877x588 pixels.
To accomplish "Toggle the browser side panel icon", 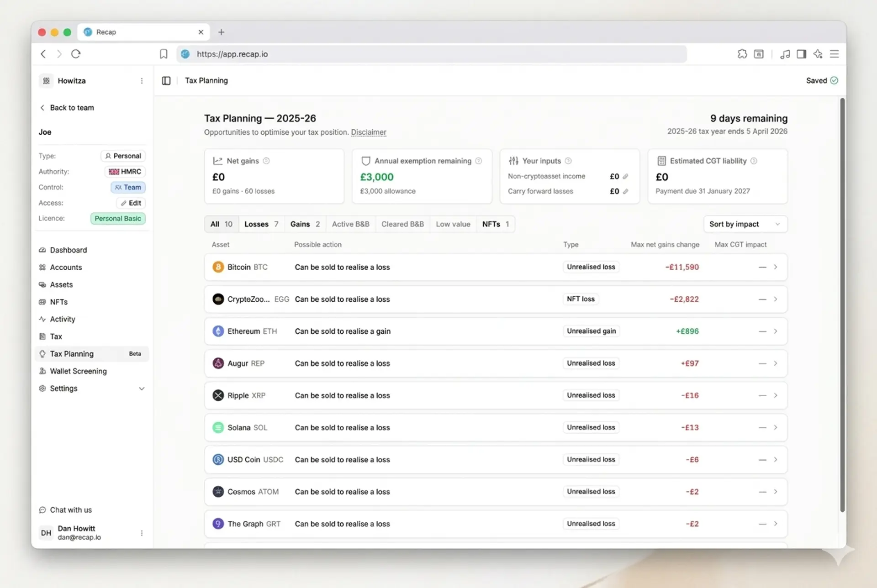I will (x=801, y=54).
